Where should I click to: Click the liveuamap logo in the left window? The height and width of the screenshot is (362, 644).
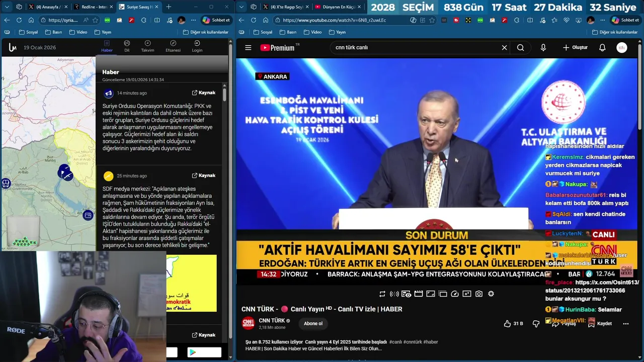tap(13, 47)
